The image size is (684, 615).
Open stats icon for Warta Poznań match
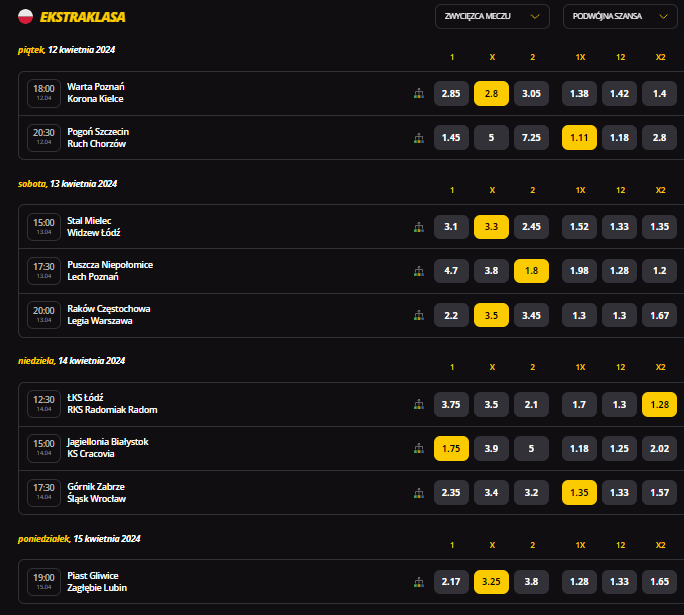pos(419,93)
